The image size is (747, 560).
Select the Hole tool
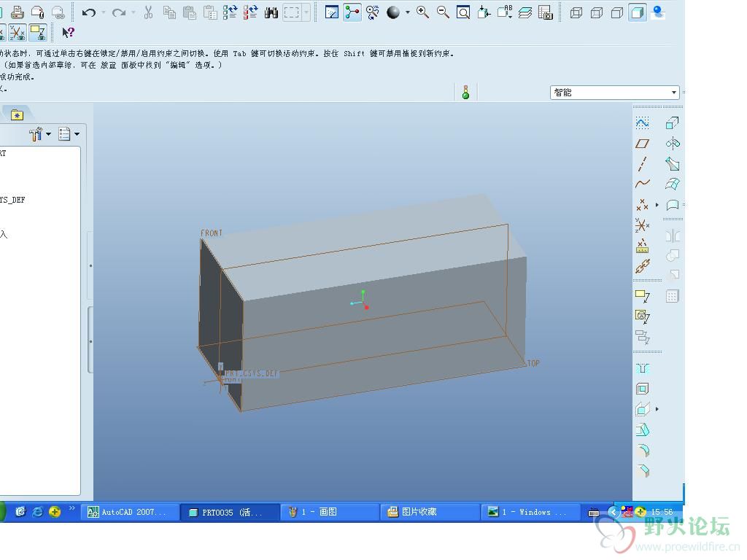(642, 368)
